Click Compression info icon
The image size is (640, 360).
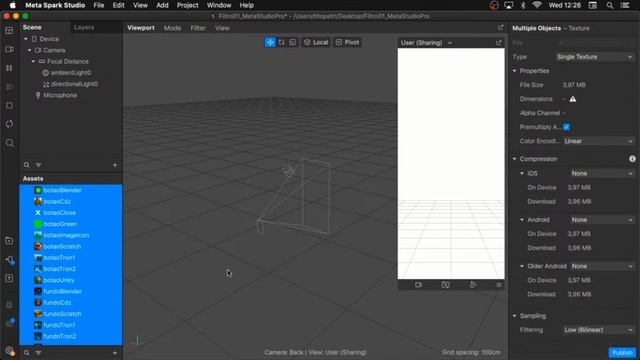[x=632, y=159]
